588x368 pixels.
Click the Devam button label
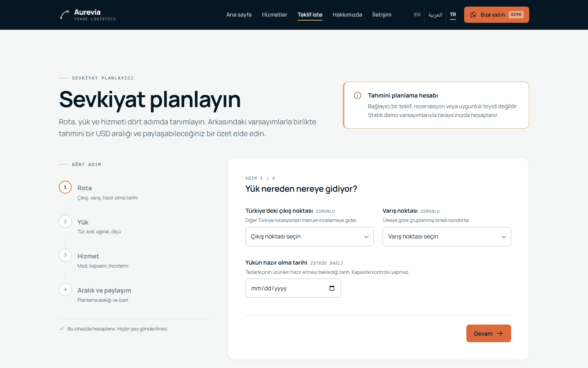483,333
